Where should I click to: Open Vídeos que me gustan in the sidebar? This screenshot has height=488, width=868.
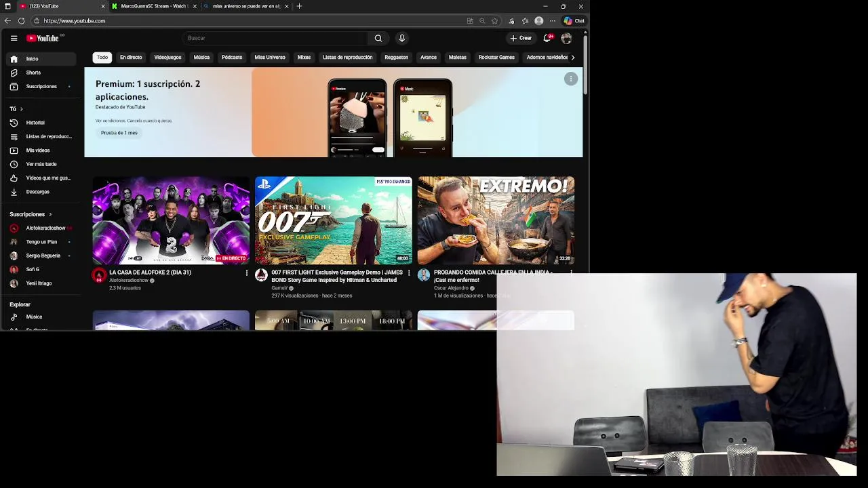point(42,178)
